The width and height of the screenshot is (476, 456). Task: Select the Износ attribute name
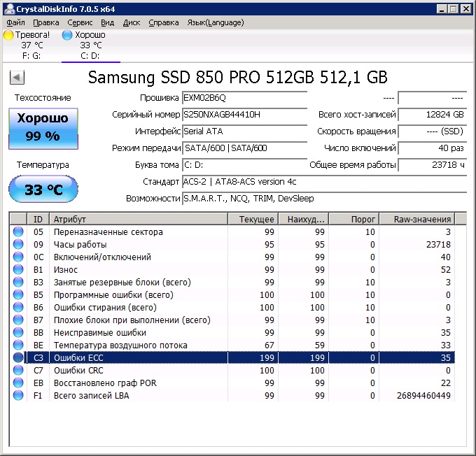pos(66,270)
